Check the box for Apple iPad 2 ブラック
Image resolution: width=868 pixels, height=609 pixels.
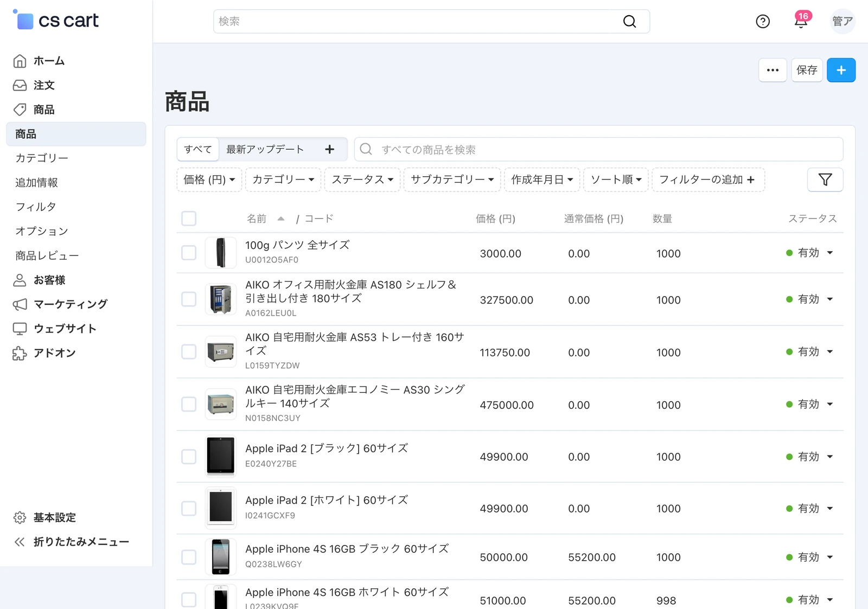[189, 457]
